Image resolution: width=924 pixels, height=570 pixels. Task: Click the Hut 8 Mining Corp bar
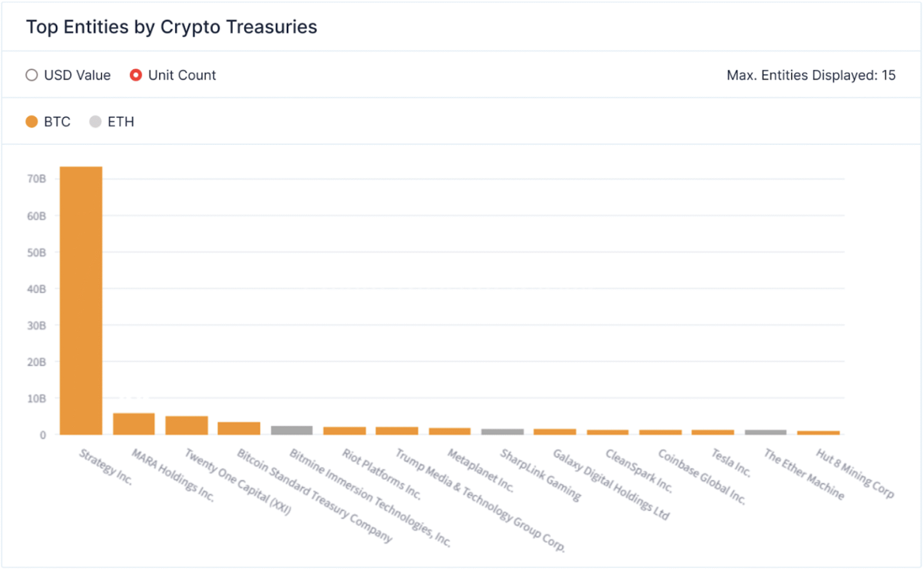[818, 433]
